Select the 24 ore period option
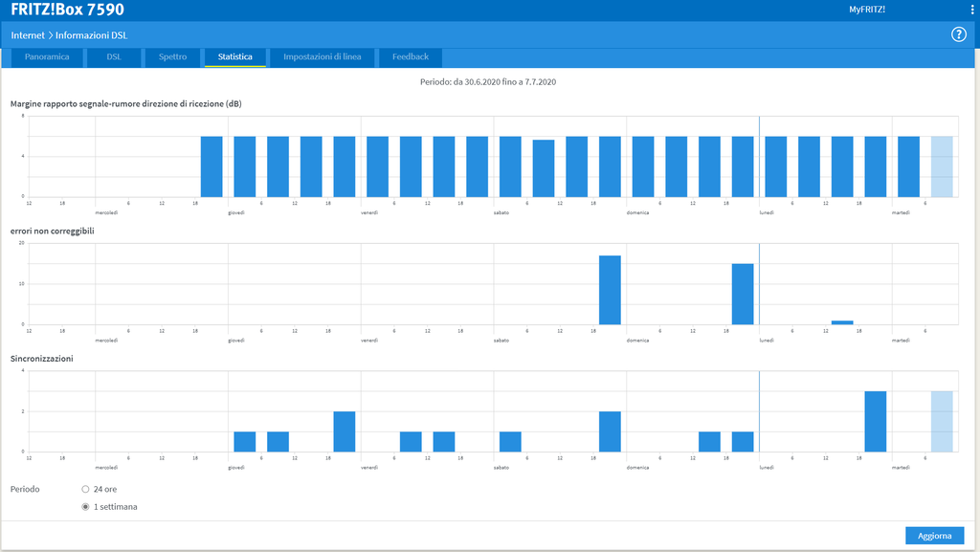This screenshot has height=552, width=980. click(85, 489)
